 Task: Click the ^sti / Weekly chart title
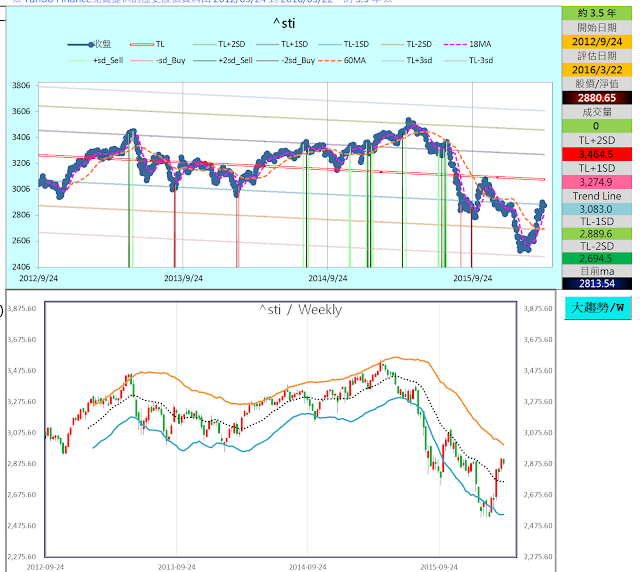point(300,309)
